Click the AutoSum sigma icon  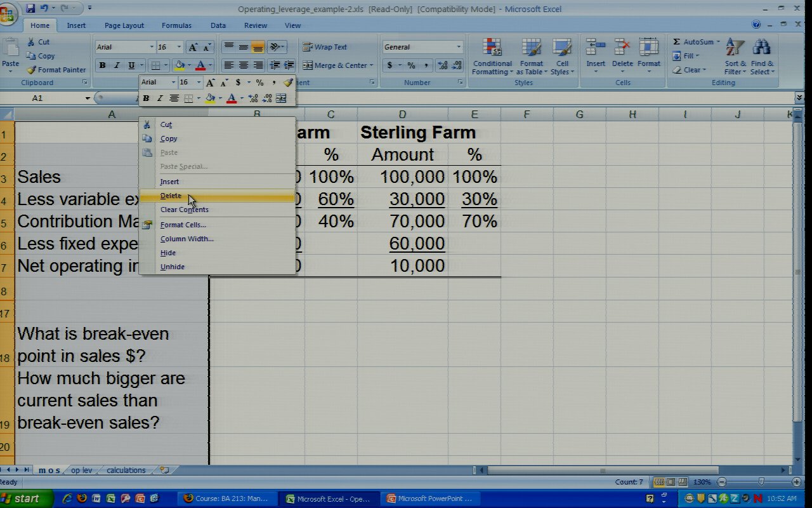click(677, 42)
